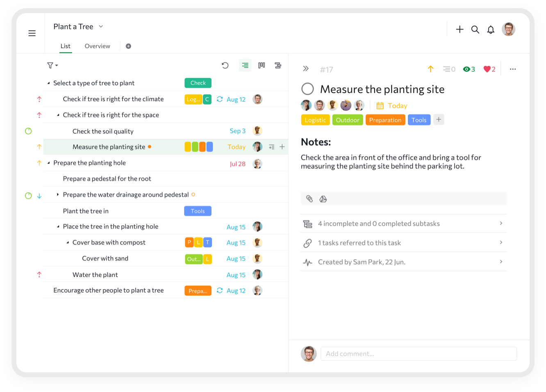The width and height of the screenshot is (546, 392).
Task: Add a new tag with the plus button
Action: (439, 119)
